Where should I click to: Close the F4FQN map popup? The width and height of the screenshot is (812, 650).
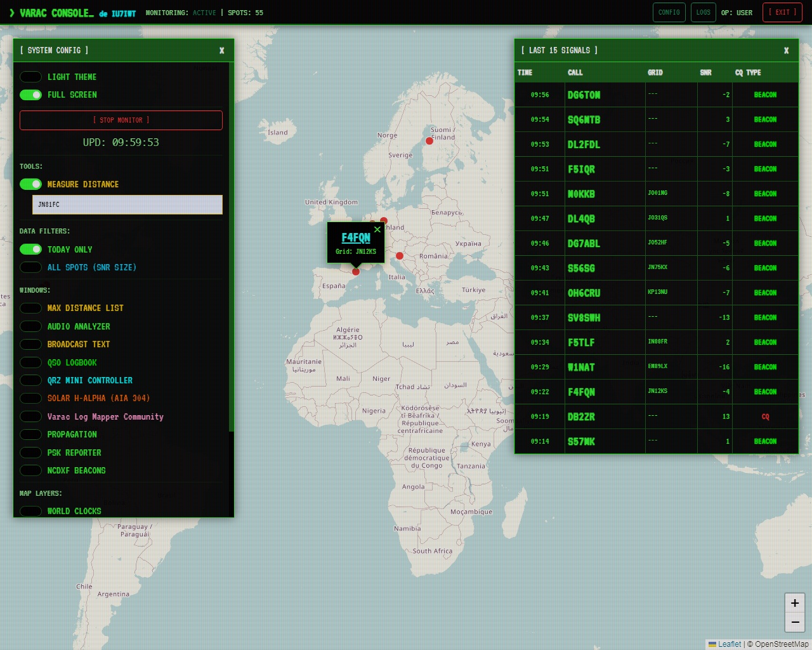377,230
